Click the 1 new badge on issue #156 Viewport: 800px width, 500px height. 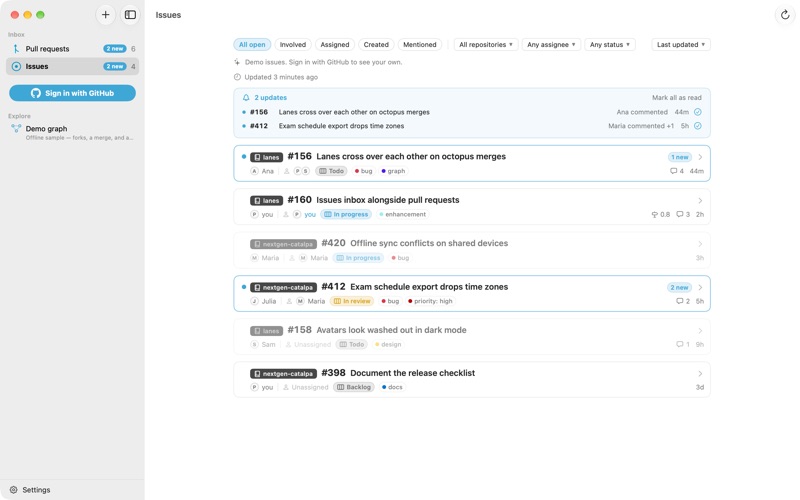(680, 157)
